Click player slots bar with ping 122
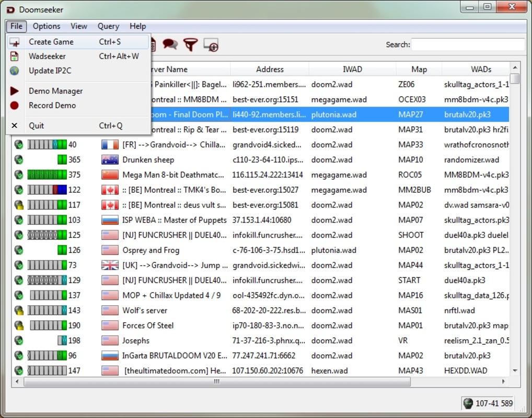Image resolution: width=532 pixels, height=418 pixels. (47, 190)
